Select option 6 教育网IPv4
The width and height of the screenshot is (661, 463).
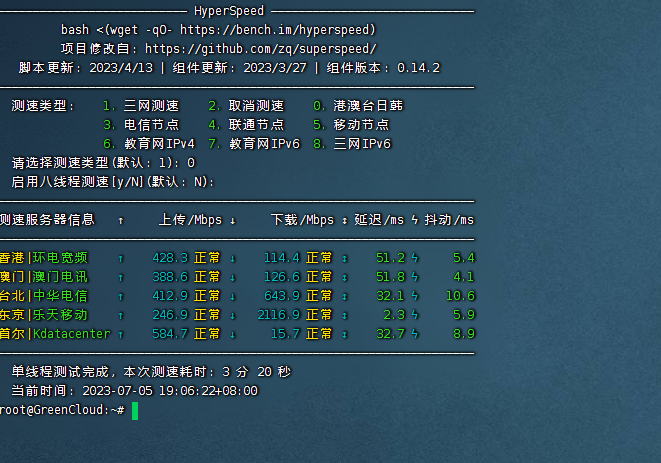tap(149, 144)
